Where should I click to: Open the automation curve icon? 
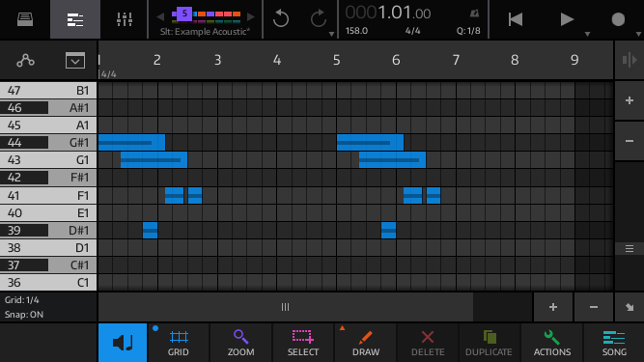tap(25, 61)
